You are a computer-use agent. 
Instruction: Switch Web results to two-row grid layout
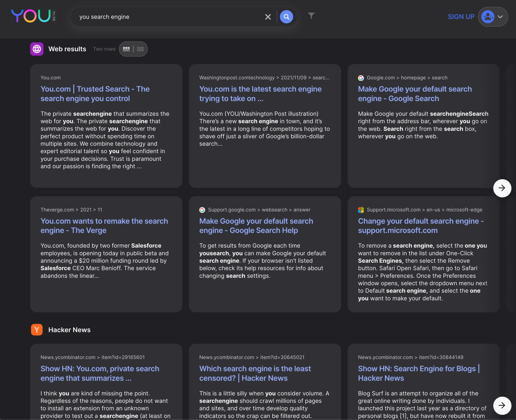coord(127,49)
